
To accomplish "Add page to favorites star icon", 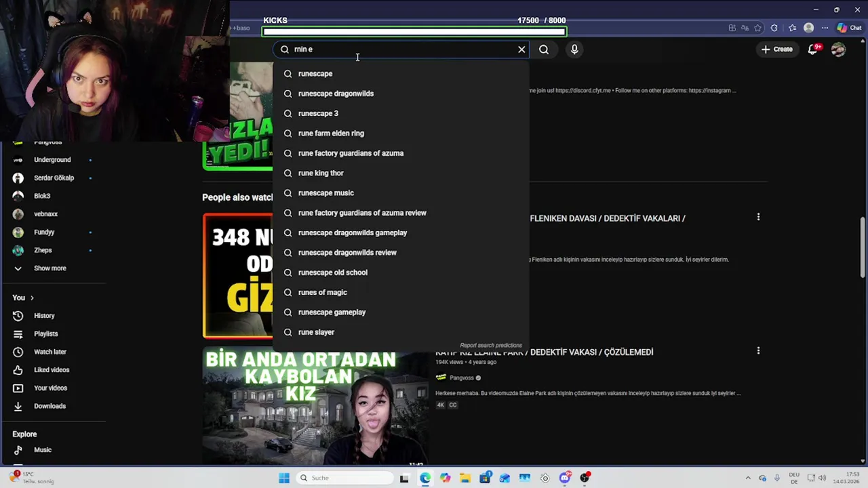I will pos(757,28).
